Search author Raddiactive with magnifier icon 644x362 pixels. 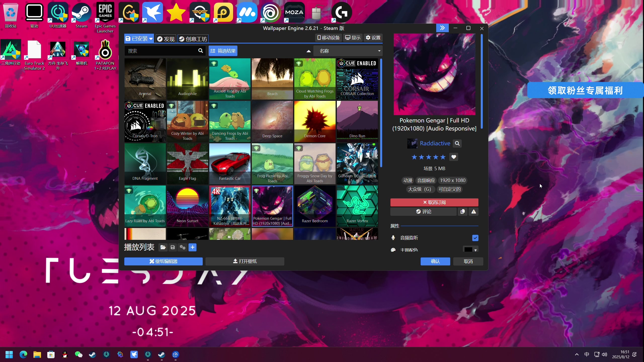[457, 143]
